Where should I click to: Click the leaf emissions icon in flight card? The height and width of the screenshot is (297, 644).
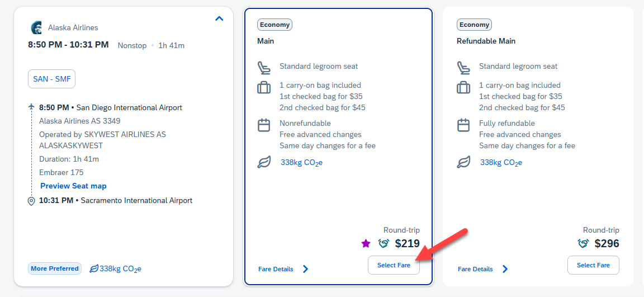pyautogui.click(x=94, y=268)
